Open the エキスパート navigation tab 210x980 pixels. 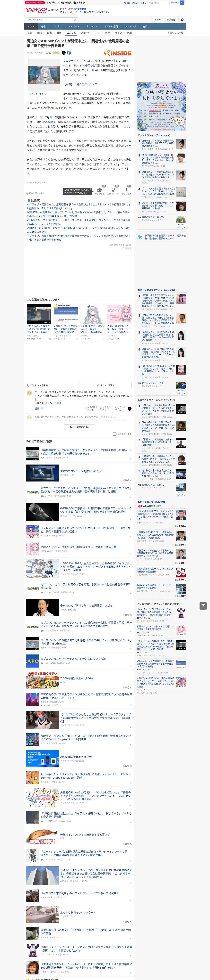coord(72,27)
